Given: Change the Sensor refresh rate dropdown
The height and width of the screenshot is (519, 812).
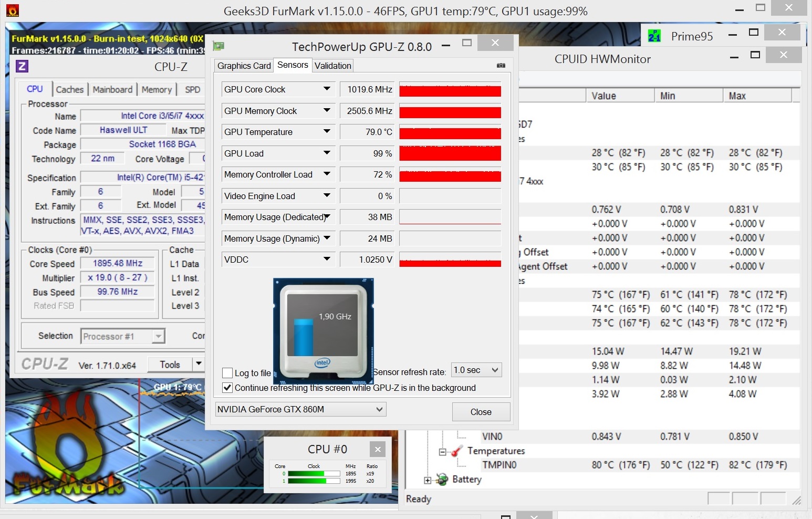Looking at the screenshot, I should 476,370.
